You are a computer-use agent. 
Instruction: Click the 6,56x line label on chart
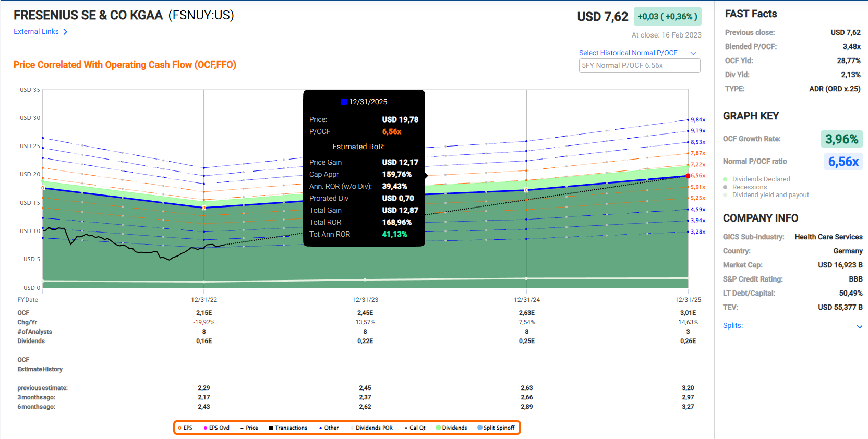click(x=698, y=176)
